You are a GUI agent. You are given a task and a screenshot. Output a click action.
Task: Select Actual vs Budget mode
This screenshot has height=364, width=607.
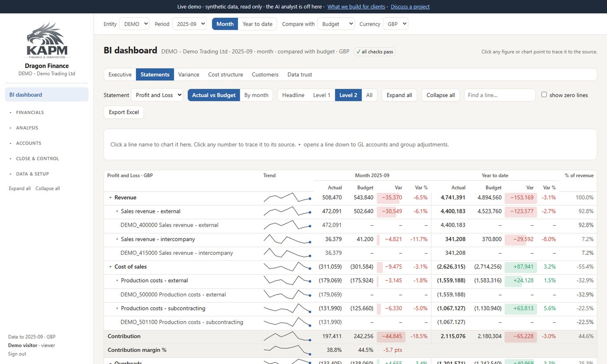tap(214, 95)
